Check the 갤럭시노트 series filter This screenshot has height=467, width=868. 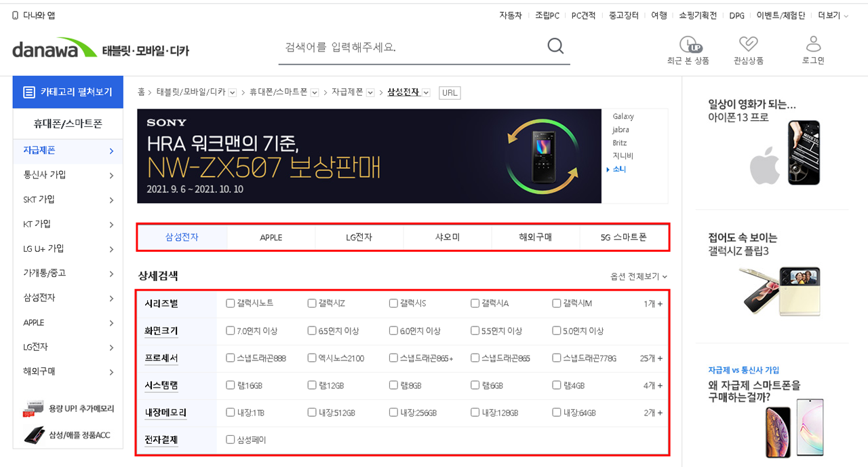[x=231, y=303]
